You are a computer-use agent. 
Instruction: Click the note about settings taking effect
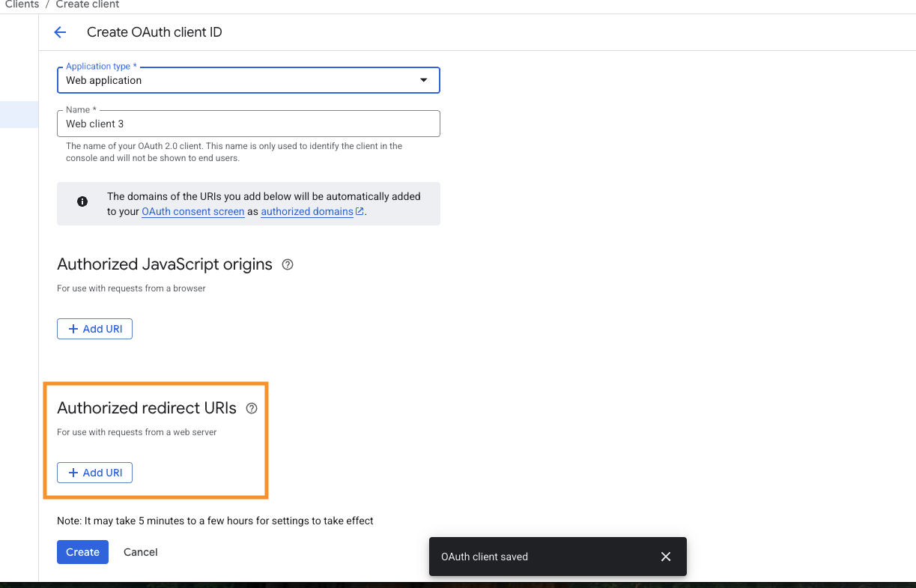point(215,521)
